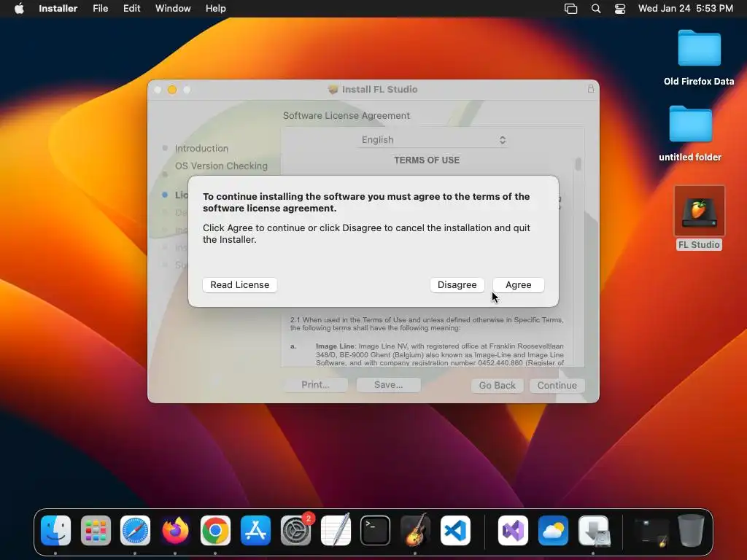Click the date and time in menu bar
Image resolution: width=747 pixels, height=560 pixels.
pos(685,9)
